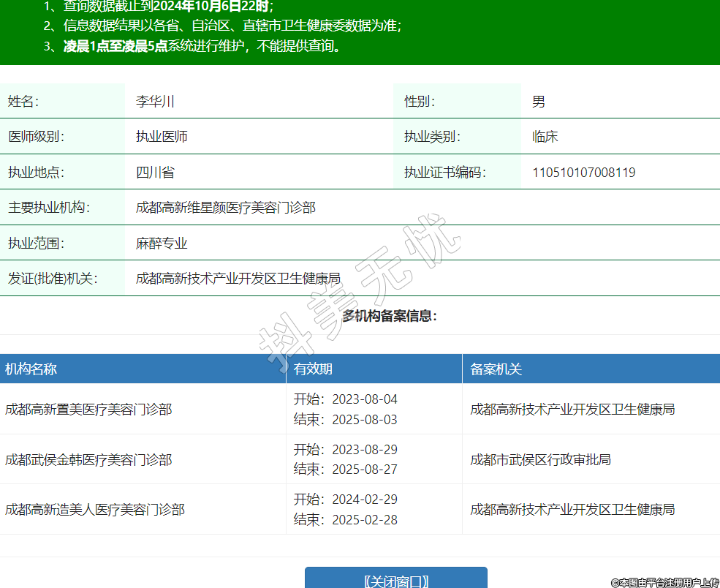This screenshot has height=588, width=720.
Task: Click the 备案机关 column header
Action: point(496,369)
